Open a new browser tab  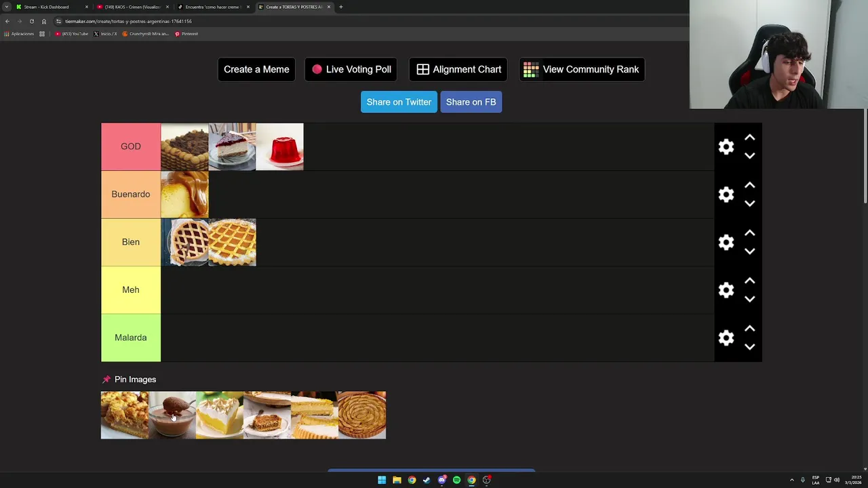coord(340,7)
